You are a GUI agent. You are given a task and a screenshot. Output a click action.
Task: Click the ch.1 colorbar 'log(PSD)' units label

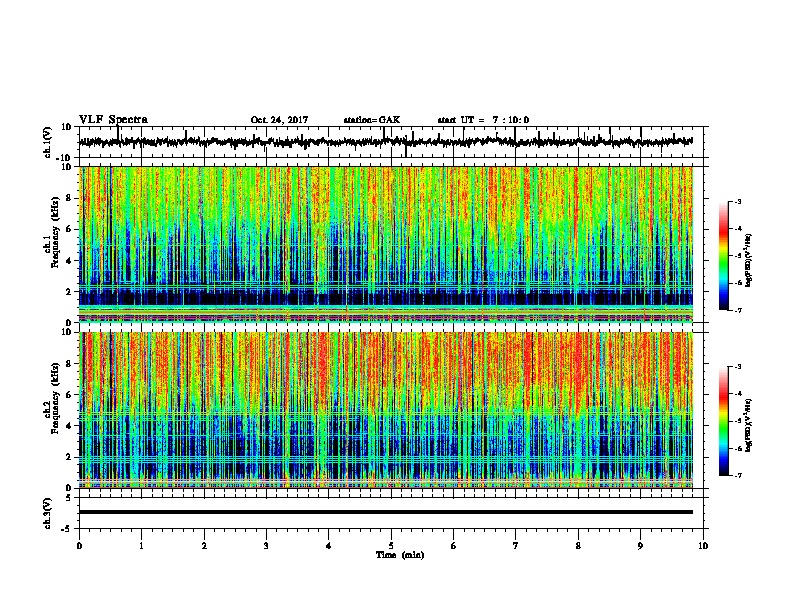point(749,260)
